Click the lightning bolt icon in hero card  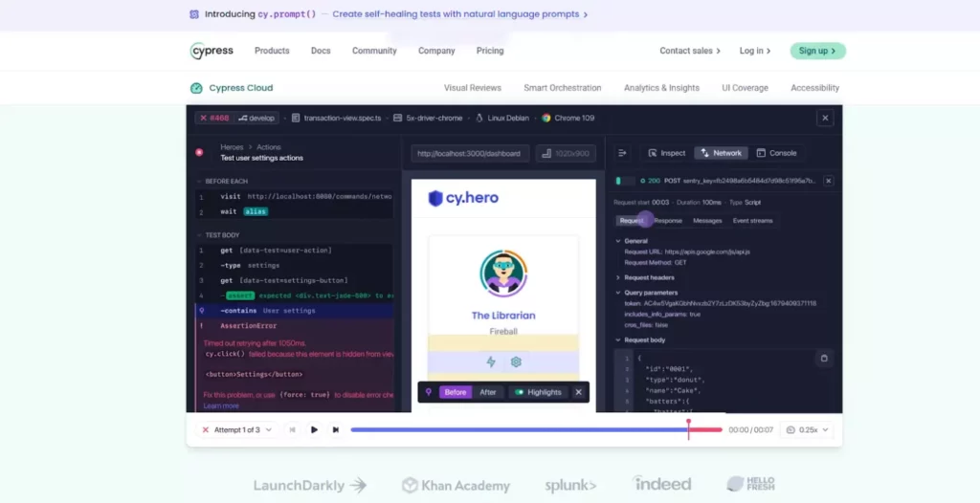pos(491,361)
